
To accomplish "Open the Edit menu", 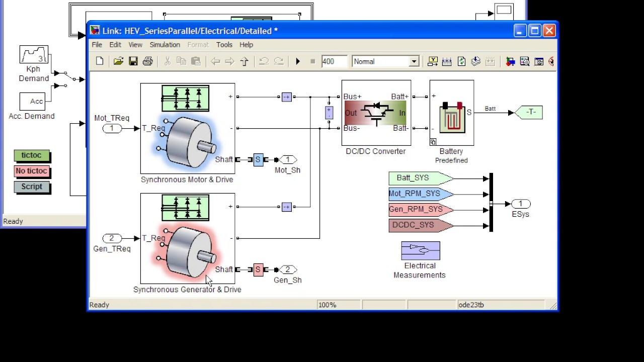I will (115, 45).
